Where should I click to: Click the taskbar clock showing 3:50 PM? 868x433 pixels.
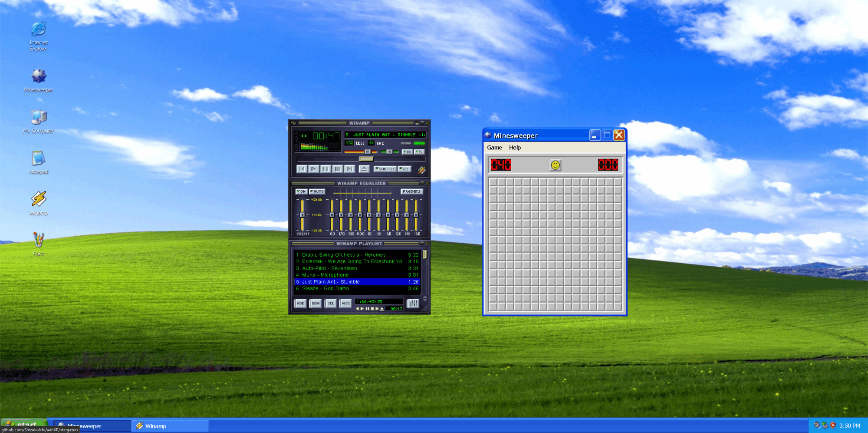click(x=850, y=426)
